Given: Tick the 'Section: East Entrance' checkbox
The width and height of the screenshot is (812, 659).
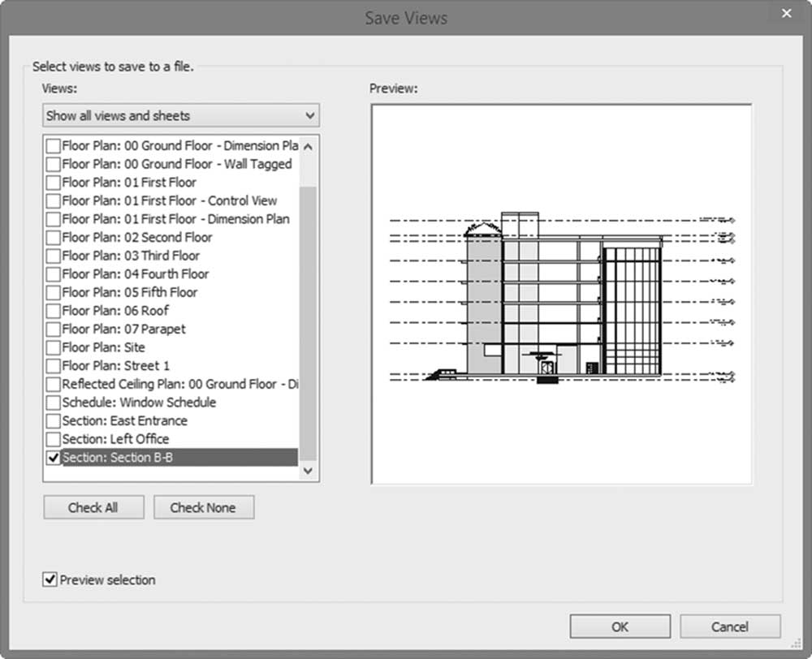Looking at the screenshot, I should [x=53, y=421].
